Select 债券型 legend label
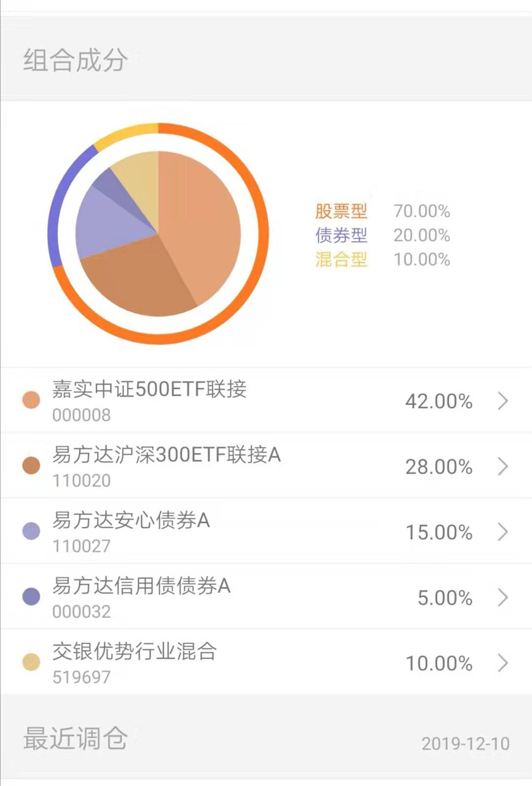 point(341,235)
